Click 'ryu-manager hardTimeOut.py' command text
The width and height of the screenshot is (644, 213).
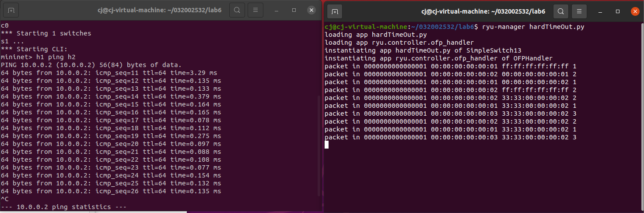[x=533, y=27]
